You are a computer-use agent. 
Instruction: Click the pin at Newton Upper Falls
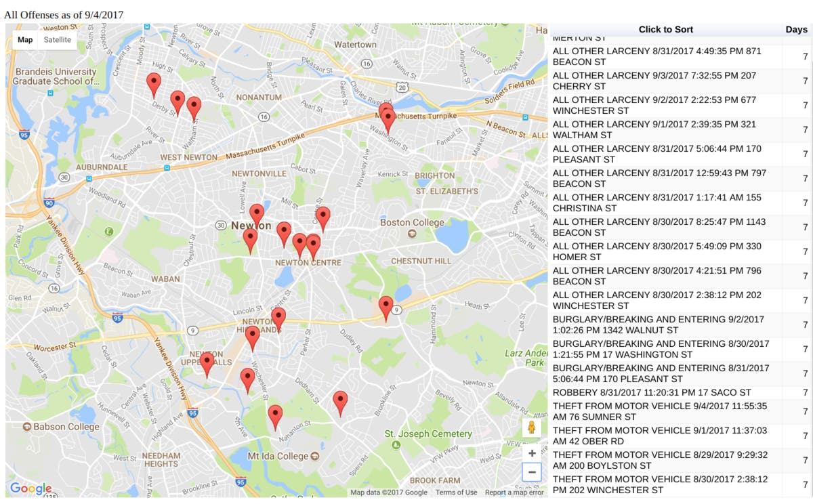(207, 364)
